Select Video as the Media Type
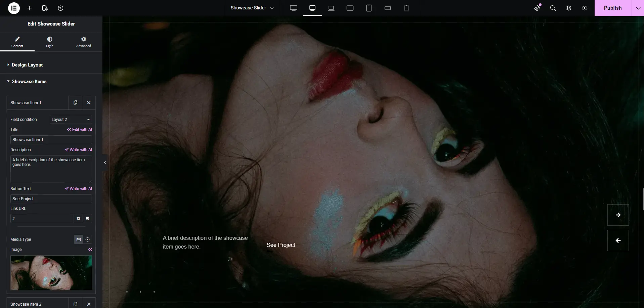 point(87,239)
